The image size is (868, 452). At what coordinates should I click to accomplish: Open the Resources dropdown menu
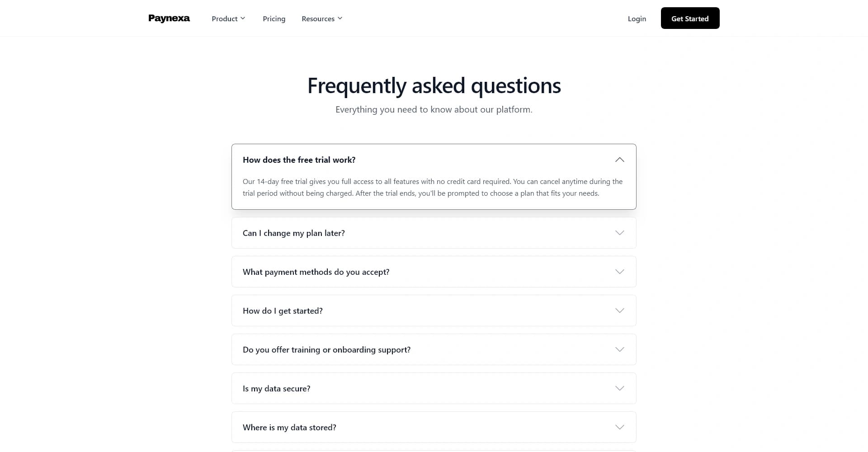321,19
